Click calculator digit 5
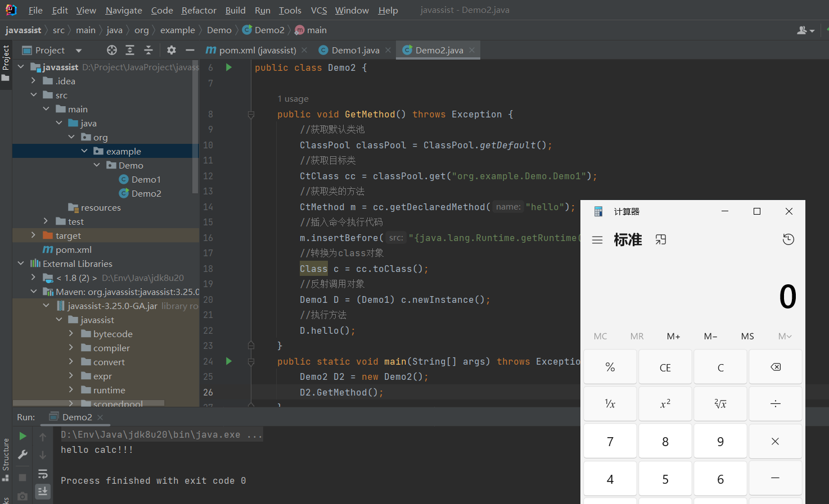This screenshot has width=829, height=504. click(665, 479)
